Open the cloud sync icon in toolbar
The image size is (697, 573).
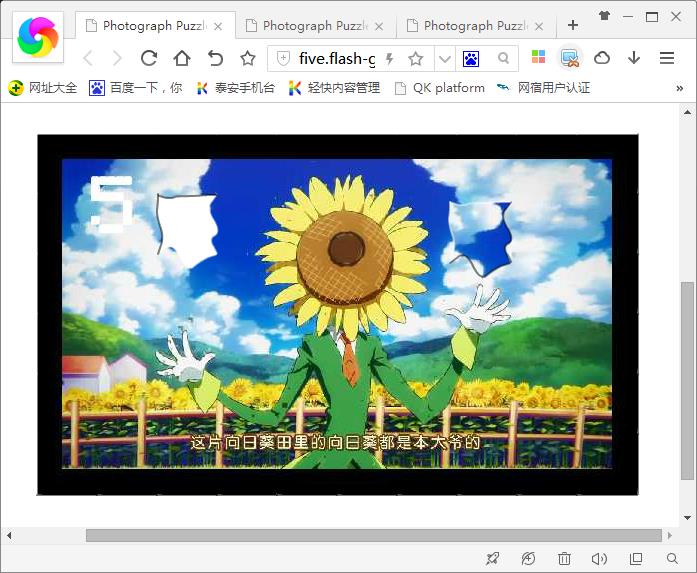pyautogui.click(x=602, y=58)
